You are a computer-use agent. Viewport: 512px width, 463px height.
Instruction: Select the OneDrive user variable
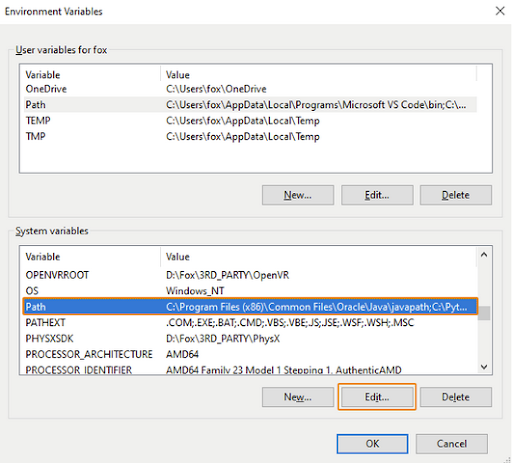click(x=250, y=89)
